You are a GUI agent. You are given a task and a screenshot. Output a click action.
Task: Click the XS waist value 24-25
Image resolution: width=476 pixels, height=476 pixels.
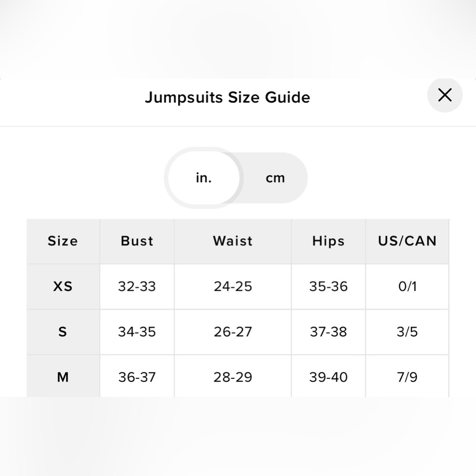coord(233,287)
